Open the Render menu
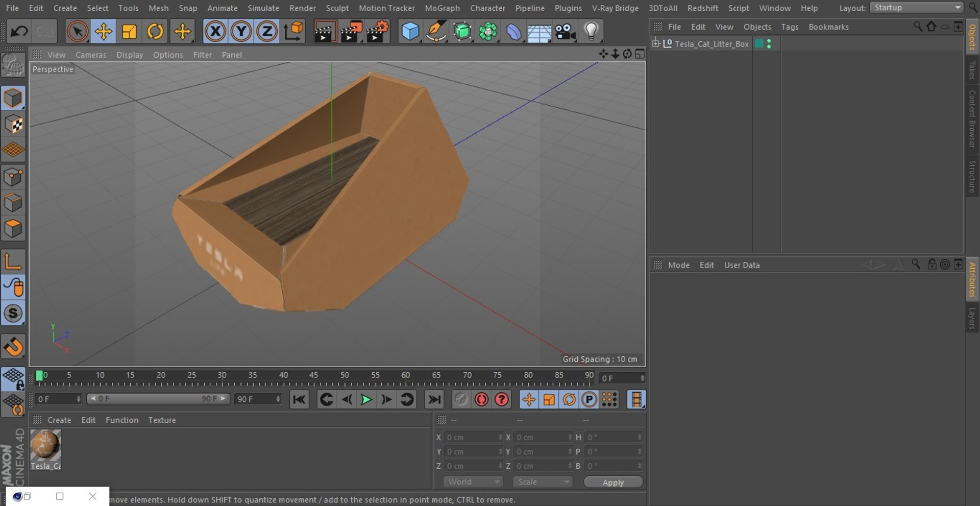Image resolution: width=980 pixels, height=506 pixels. point(303,8)
